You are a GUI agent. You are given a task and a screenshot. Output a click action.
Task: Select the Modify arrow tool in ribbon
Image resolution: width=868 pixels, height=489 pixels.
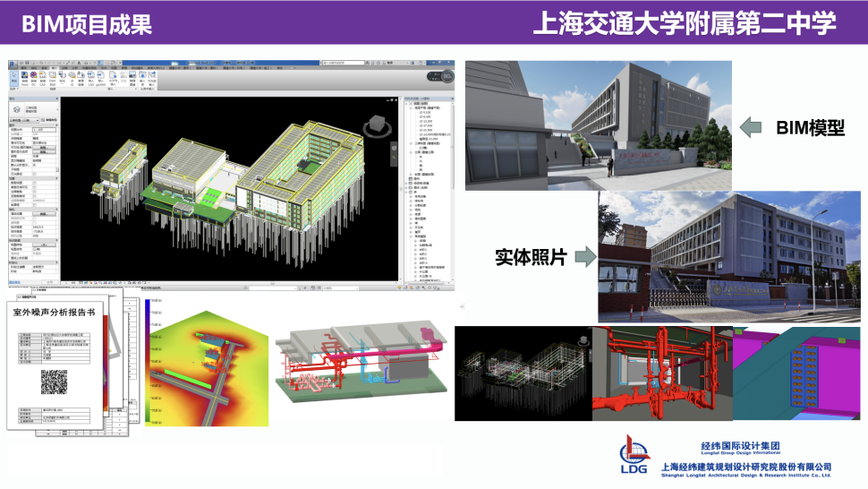(14, 79)
